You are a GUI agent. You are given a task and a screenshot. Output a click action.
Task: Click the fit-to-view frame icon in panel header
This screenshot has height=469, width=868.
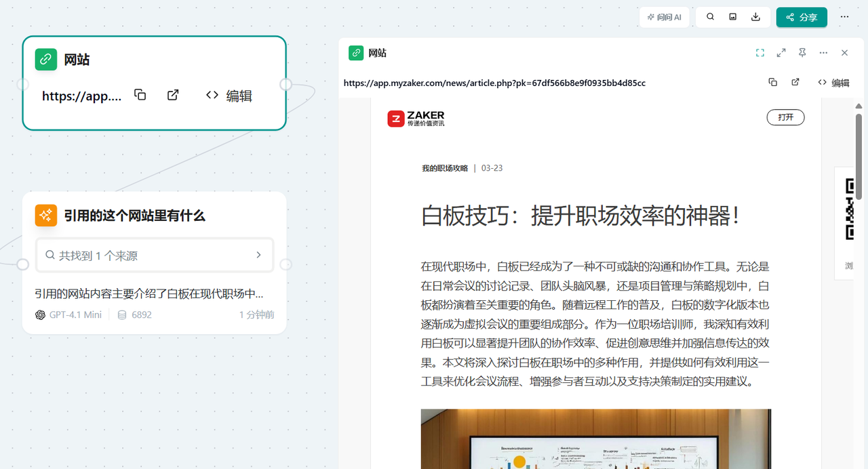(760, 53)
